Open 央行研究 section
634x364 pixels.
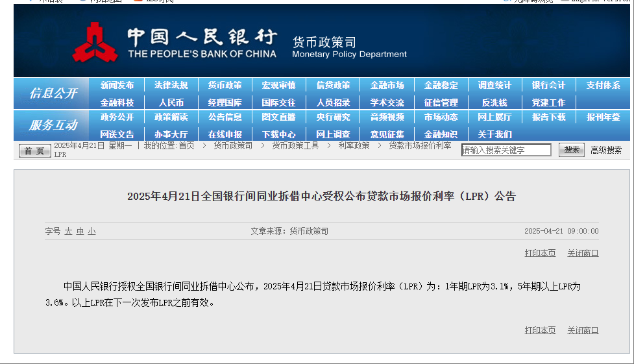(x=333, y=117)
